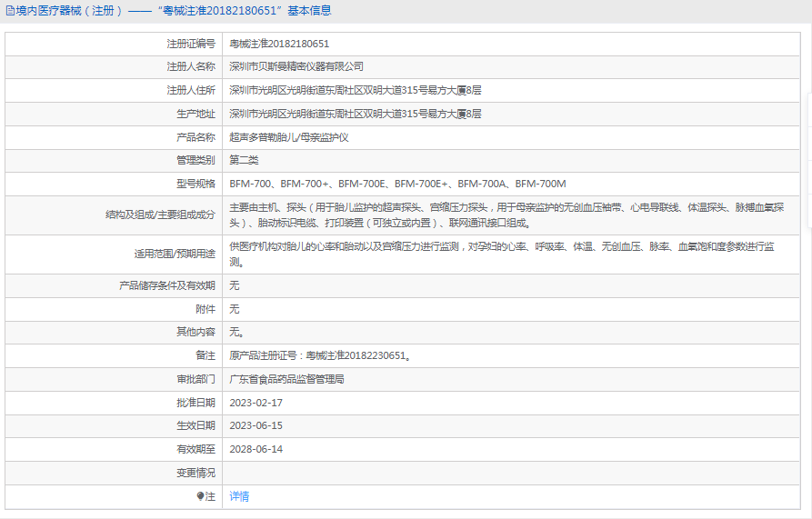The image size is (812, 519).
Task: Click the model list starting BFM-700
Action: tap(397, 184)
